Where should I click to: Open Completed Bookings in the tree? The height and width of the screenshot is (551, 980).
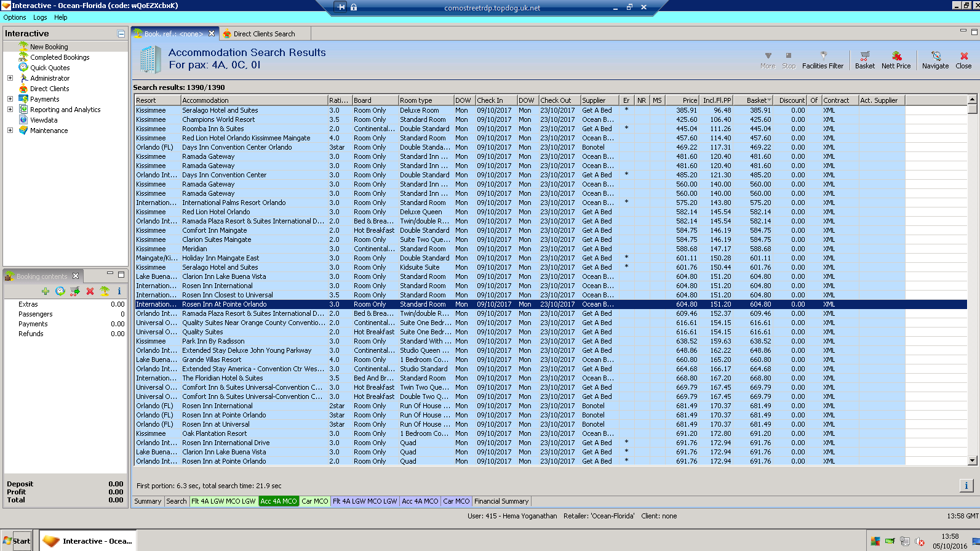60,57
